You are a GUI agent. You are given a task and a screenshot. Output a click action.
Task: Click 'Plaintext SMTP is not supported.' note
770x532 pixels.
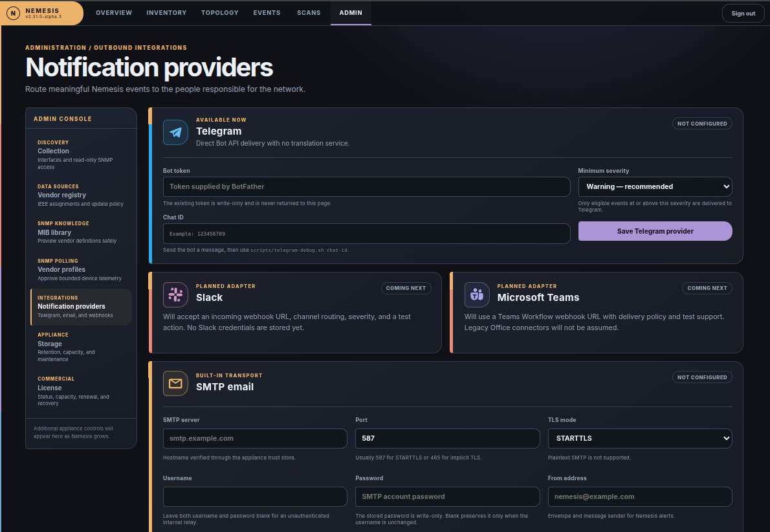pyautogui.click(x=589, y=458)
